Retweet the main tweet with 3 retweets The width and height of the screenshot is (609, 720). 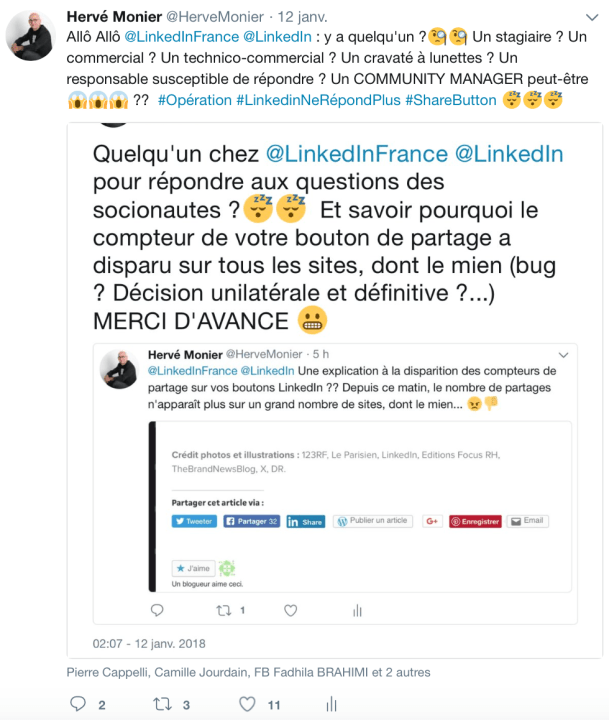162,704
